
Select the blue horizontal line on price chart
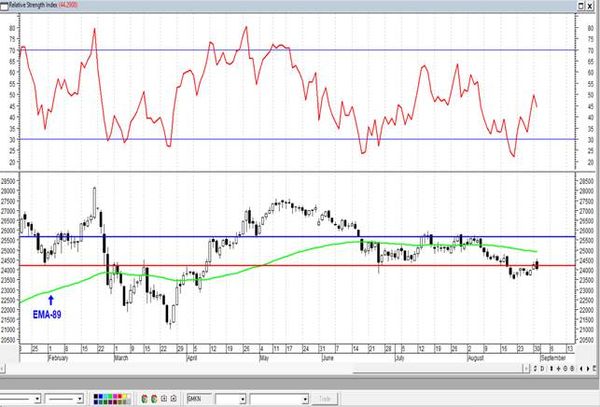(x=300, y=236)
